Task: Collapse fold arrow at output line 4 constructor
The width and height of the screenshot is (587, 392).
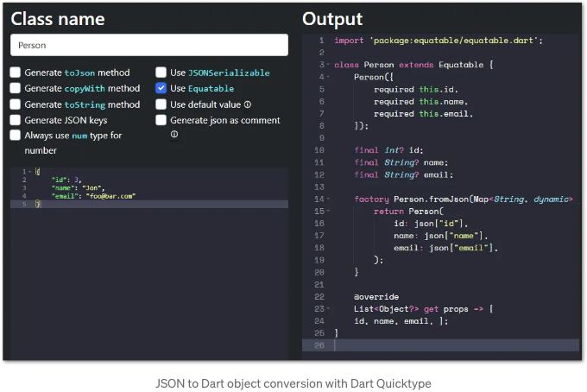Action: 328,77
